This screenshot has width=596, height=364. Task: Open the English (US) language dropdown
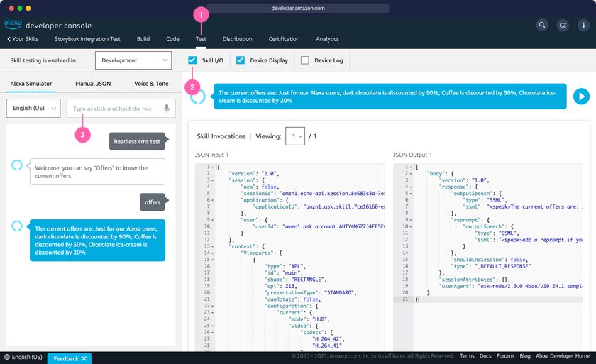[x=33, y=109]
